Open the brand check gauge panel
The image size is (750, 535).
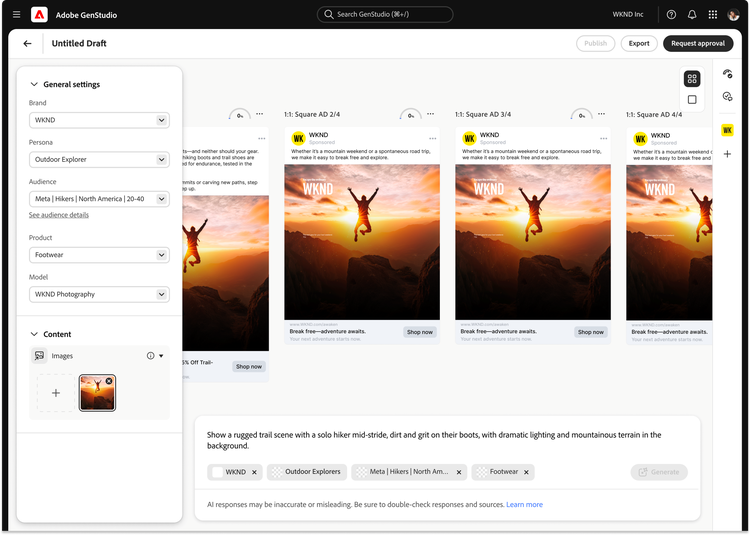(x=728, y=74)
